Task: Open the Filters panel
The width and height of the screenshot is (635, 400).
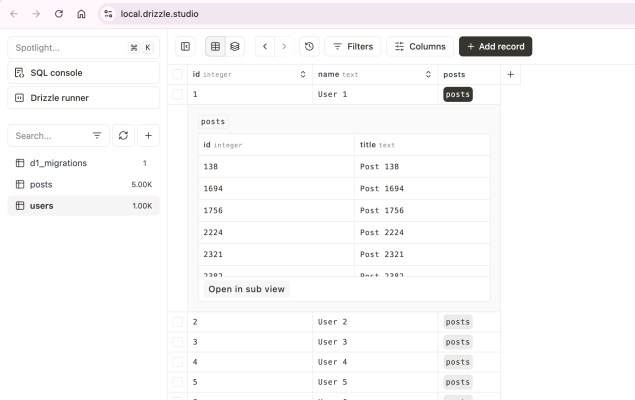Action: coord(353,47)
